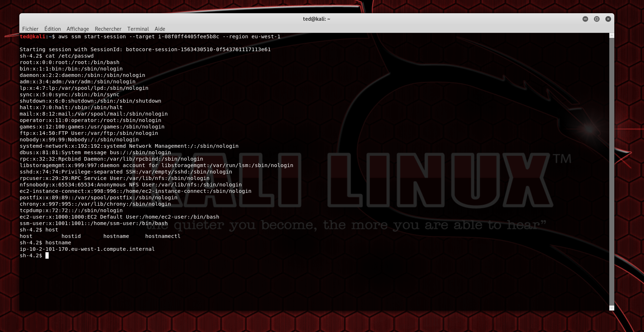Viewport: 644px width, 332px height.
Task: Click the lp:x:4:7 passwd entry
Action: tap(84, 88)
